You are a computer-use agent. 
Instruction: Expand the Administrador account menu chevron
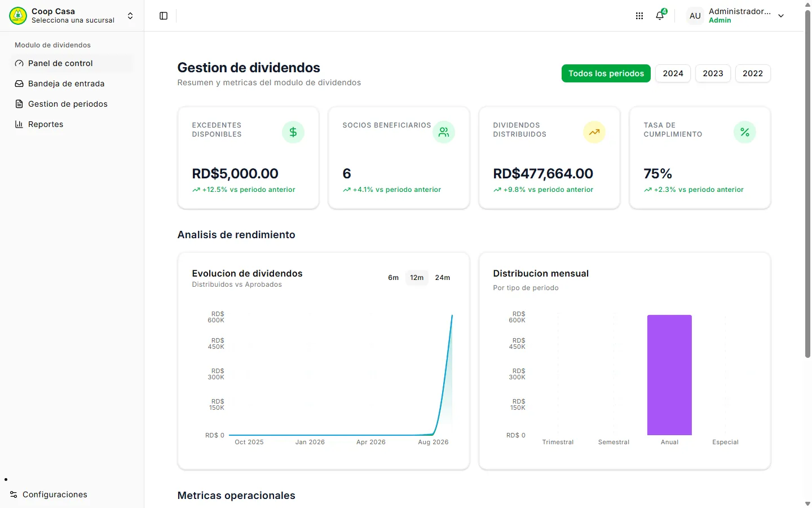(x=781, y=16)
